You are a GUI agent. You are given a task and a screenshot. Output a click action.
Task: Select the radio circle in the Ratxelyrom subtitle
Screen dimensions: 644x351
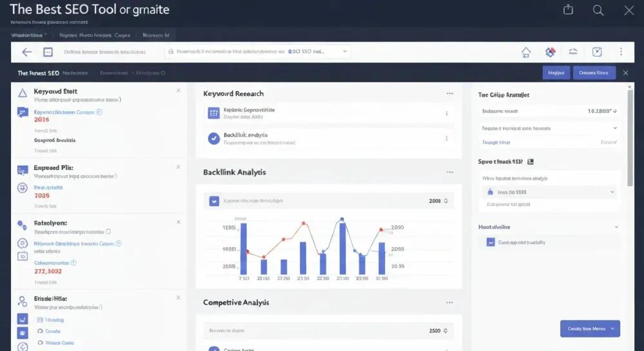click(108, 232)
